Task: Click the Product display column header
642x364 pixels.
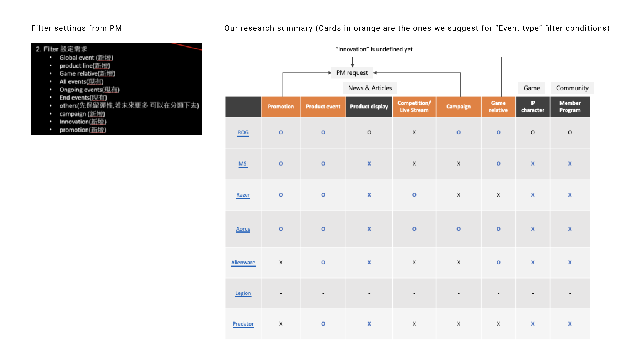Action: [369, 107]
